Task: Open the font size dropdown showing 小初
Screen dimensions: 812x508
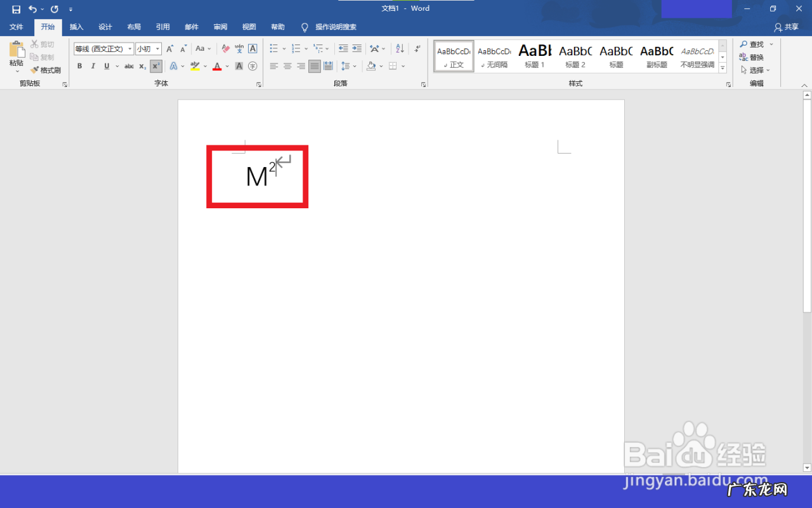Action: pos(158,49)
